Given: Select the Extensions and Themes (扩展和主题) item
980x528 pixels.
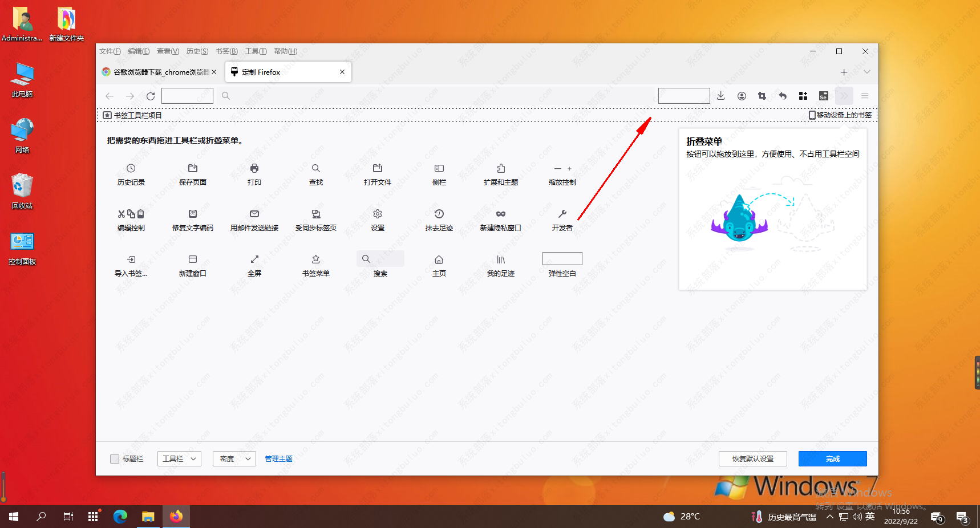Looking at the screenshot, I should click(501, 174).
